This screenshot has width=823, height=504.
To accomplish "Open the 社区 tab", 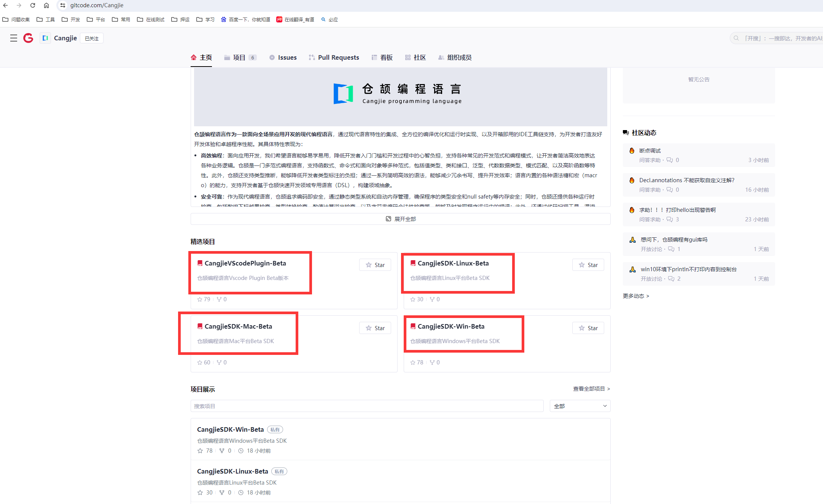I will pyautogui.click(x=415, y=57).
